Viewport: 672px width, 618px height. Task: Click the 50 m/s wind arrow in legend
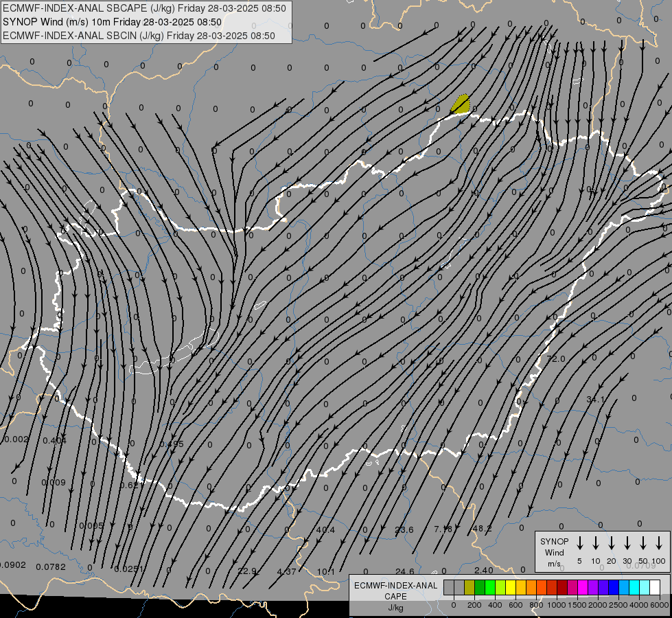(643, 543)
